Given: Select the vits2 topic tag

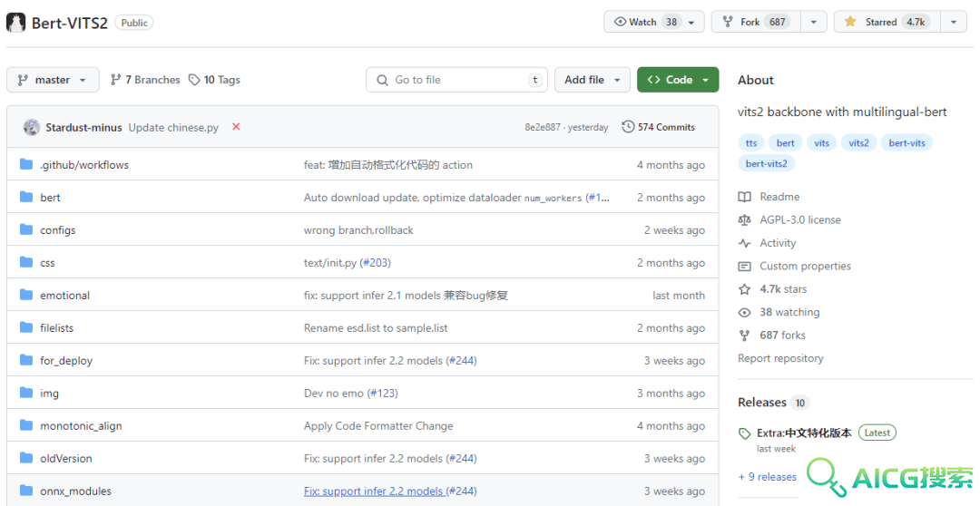Looking at the screenshot, I should (x=858, y=143).
